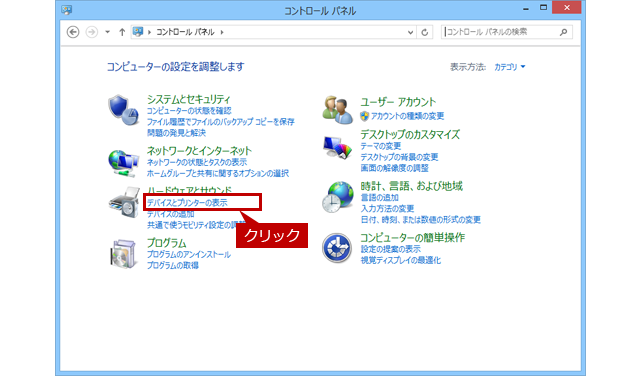The height and width of the screenshot is (376, 640).
Task: Click the User Accounts people icon
Action: 338,110
